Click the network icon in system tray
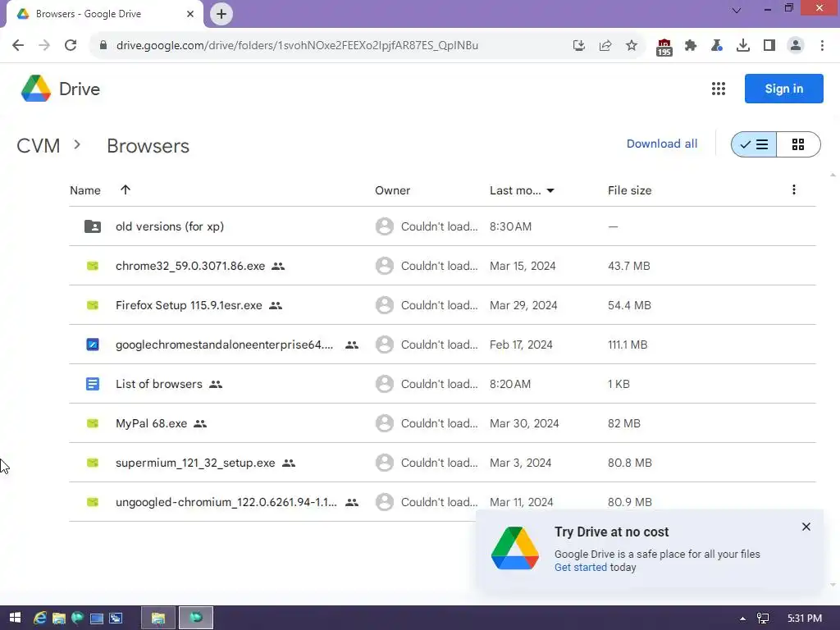The height and width of the screenshot is (630, 840). [x=764, y=619]
